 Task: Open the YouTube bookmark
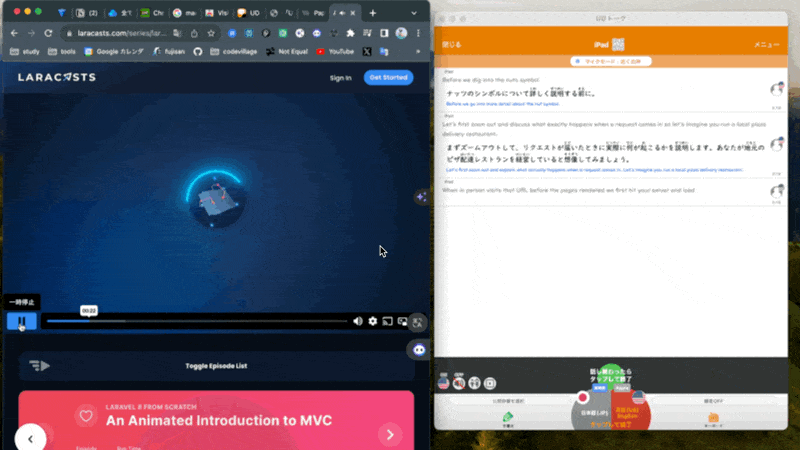click(x=335, y=52)
